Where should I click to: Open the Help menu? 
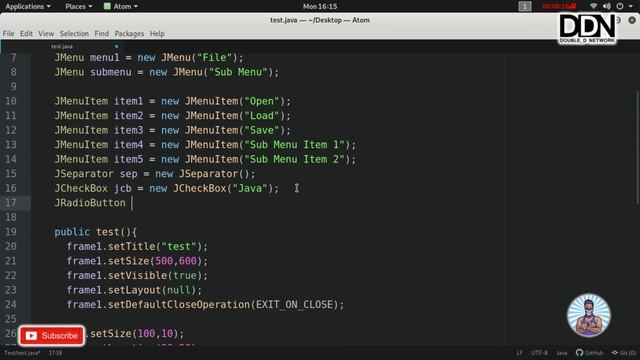tap(157, 33)
